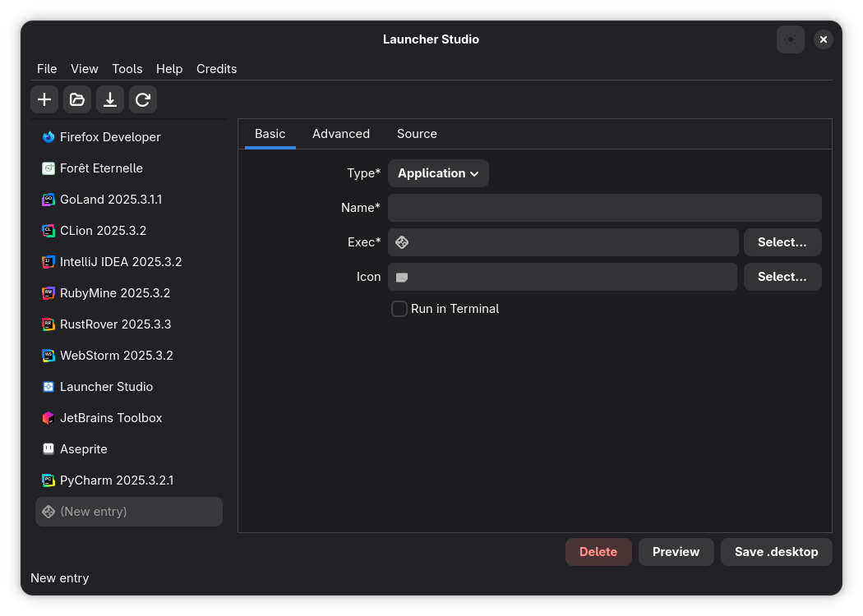Viewport: 863px width, 616px height.
Task: Click inside the Name input field
Action: pos(604,208)
